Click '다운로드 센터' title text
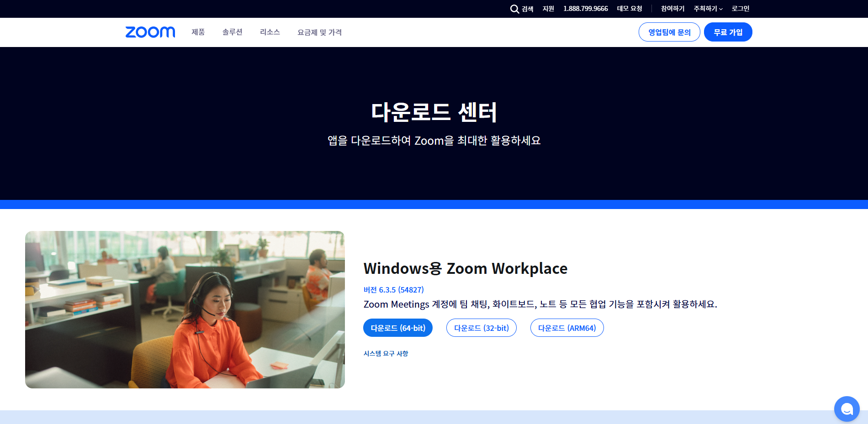 click(434, 112)
